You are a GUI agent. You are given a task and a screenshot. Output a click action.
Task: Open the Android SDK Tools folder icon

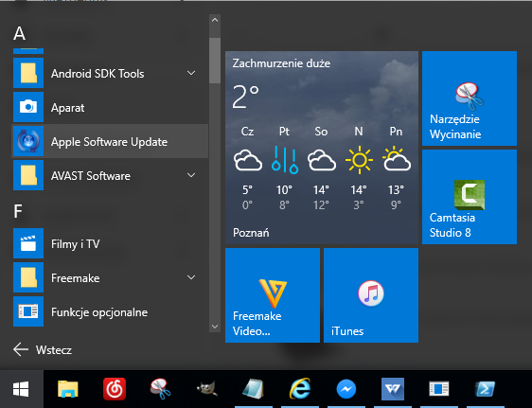click(x=28, y=73)
